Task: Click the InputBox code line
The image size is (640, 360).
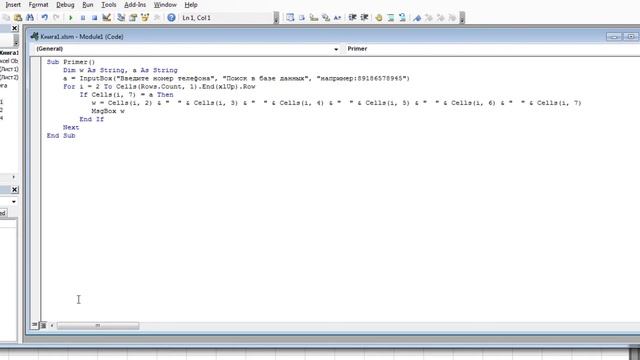Action: (x=236, y=78)
